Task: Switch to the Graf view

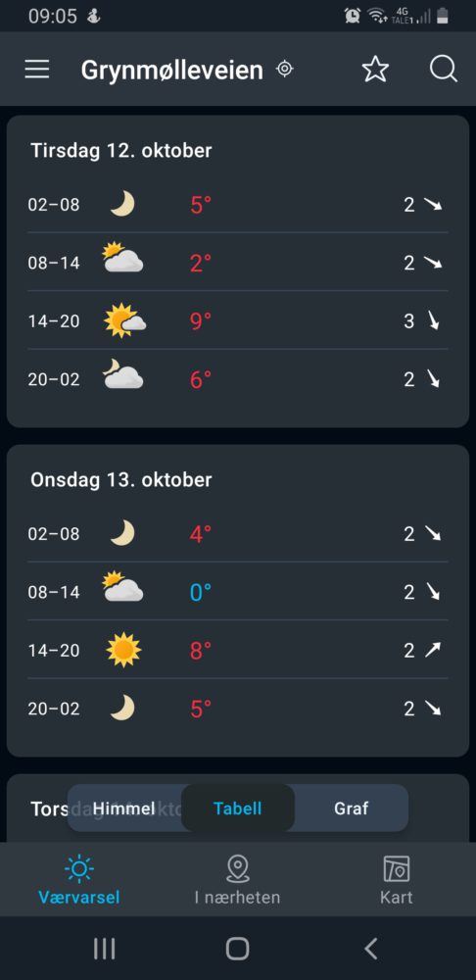Action: point(351,808)
